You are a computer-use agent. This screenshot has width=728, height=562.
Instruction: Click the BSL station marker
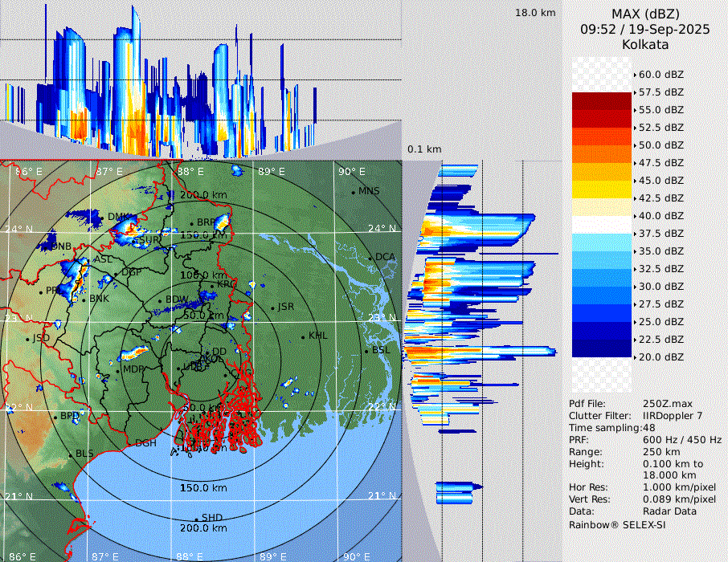coord(366,351)
